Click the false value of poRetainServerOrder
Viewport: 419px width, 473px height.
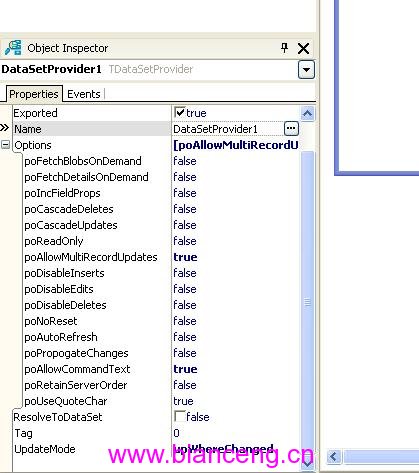185,385
